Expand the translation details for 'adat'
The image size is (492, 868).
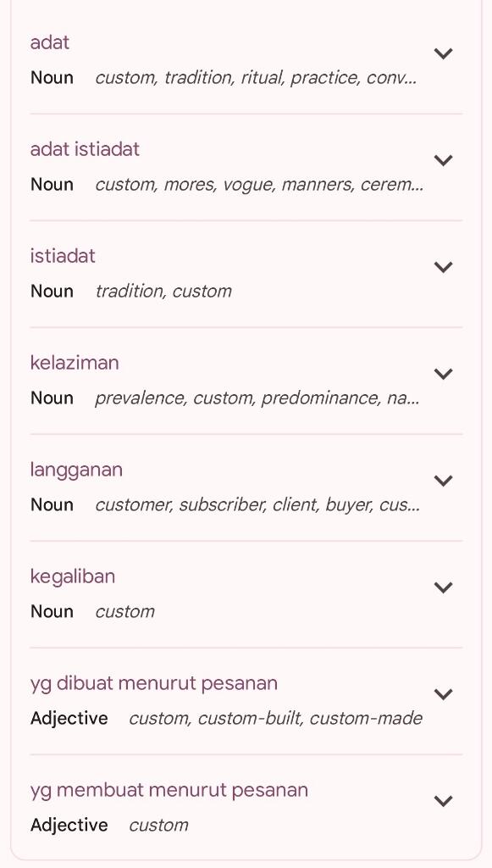[443, 53]
